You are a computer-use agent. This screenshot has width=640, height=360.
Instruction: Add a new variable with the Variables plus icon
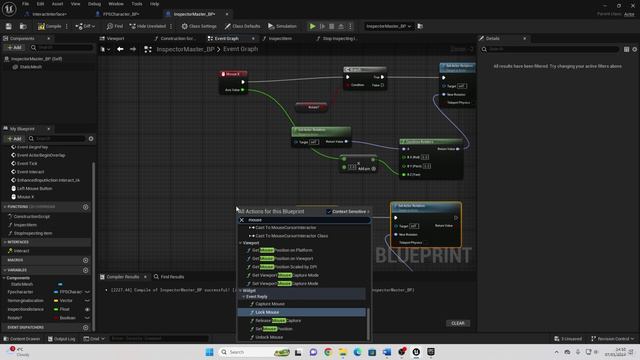click(x=85, y=270)
